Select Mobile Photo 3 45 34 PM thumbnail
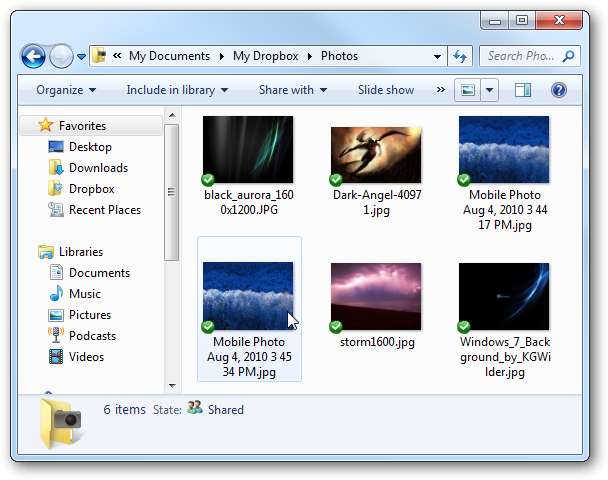608x480 pixels. (248, 296)
